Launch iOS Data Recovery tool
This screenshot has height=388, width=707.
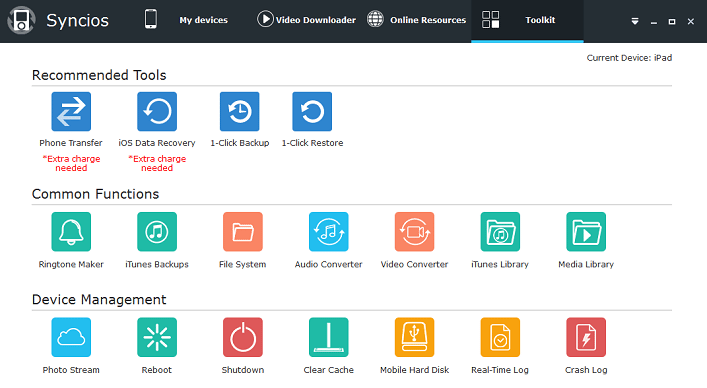click(157, 111)
